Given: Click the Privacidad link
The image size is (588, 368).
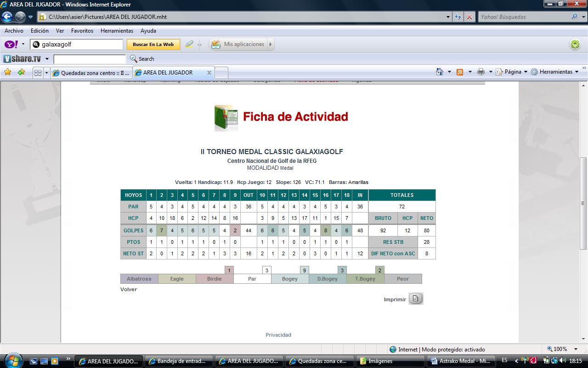Looking at the screenshot, I should [278, 335].
